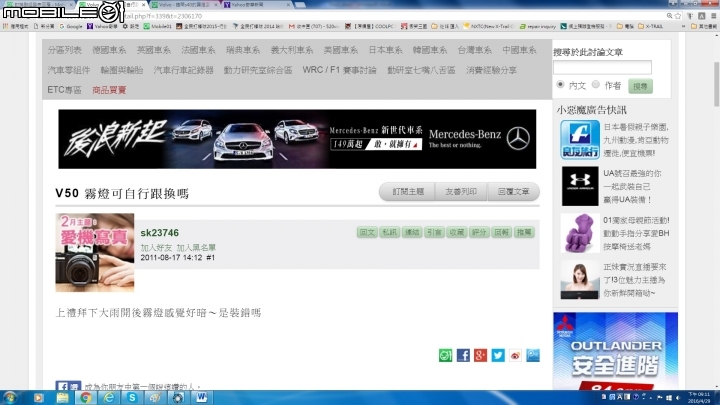Screen dimensions: 720x405
Task: Open user sk23746 profile link
Action: point(159,233)
